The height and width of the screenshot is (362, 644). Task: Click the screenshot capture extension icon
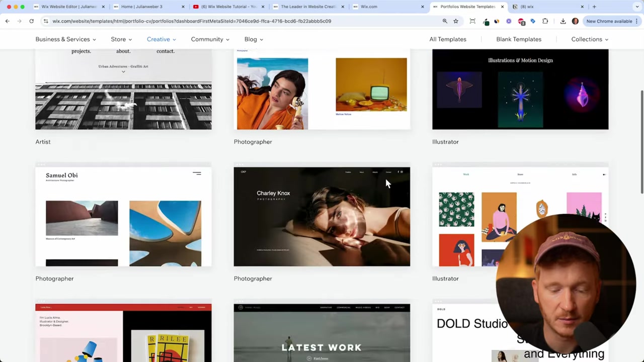click(472, 21)
